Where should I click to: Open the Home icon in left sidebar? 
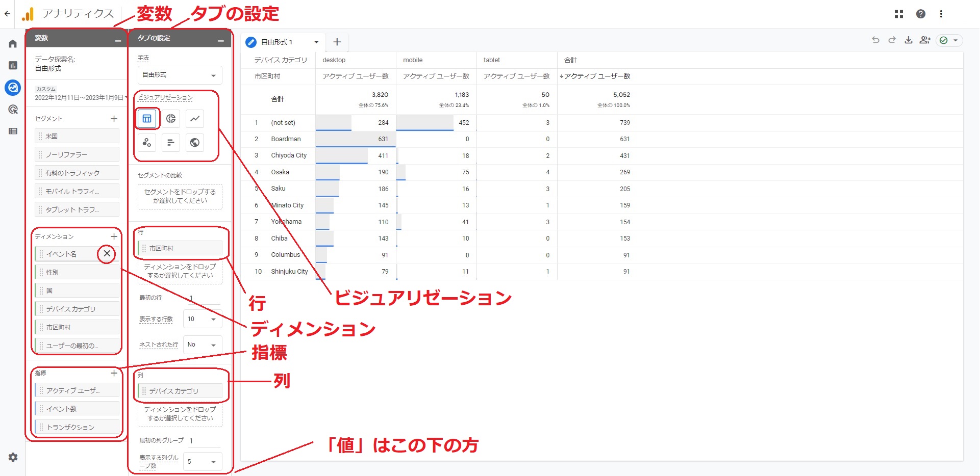click(x=13, y=44)
